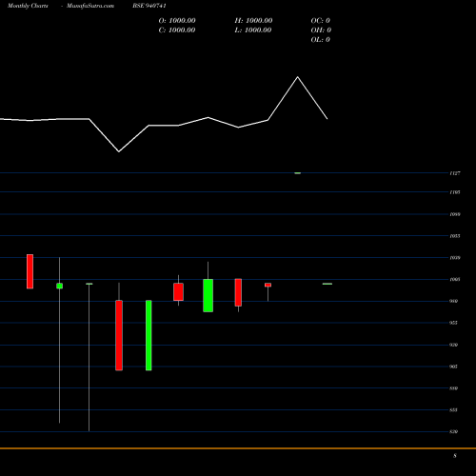Viewport: 476px width, 476px height.
Task: Click the small green candle at the 1127 level
Action: coord(298,173)
